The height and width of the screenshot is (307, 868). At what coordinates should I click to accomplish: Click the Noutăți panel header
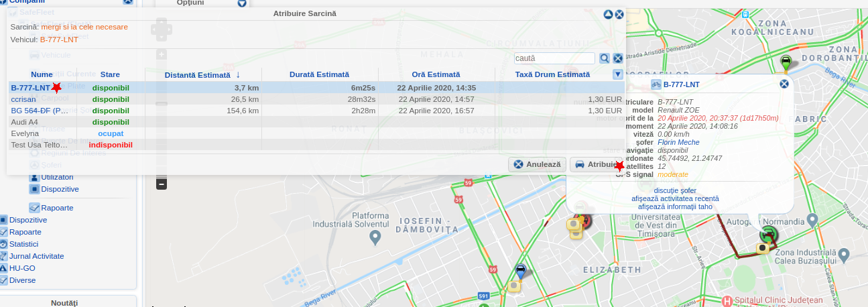coord(64,302)
